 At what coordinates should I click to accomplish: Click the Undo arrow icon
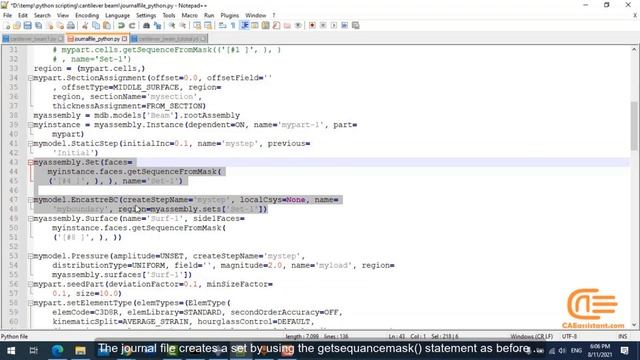tap(121, 26)
